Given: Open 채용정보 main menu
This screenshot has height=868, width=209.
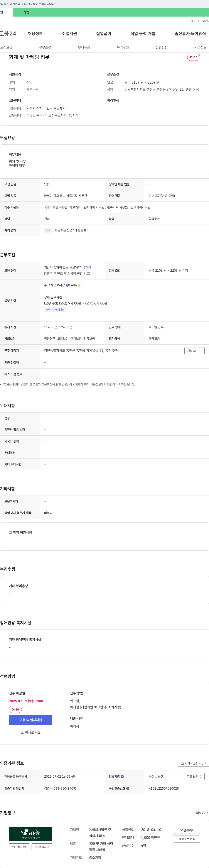Looking at the screenshot, I should (35, 33).
